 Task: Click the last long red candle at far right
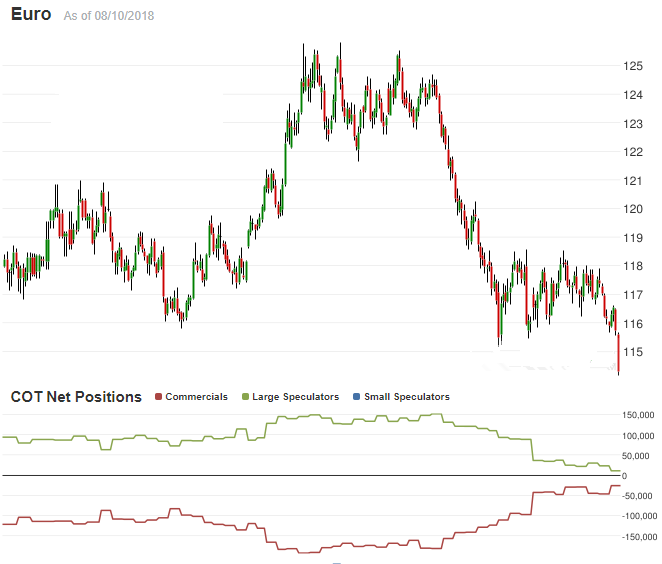(x=619, y=354)
